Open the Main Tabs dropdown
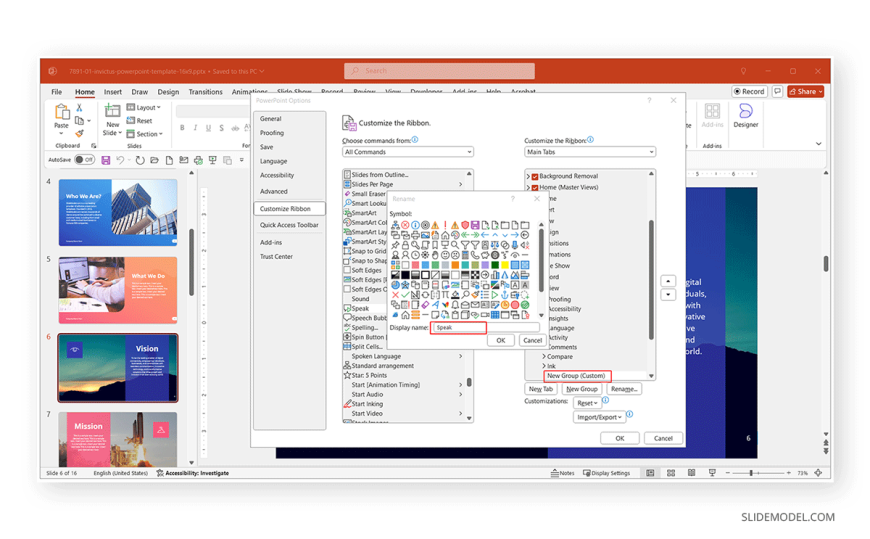Screen dimensions: 870x539 pyautogui.click(x=590, y=152)
